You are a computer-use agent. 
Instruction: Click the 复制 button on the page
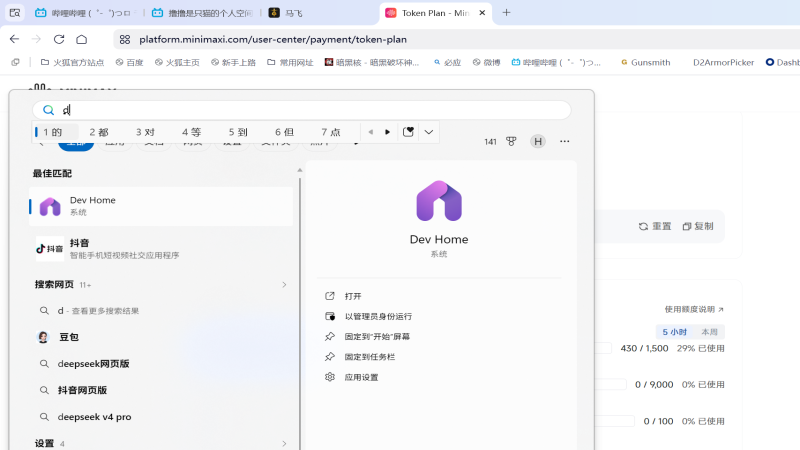pos(698,226)
